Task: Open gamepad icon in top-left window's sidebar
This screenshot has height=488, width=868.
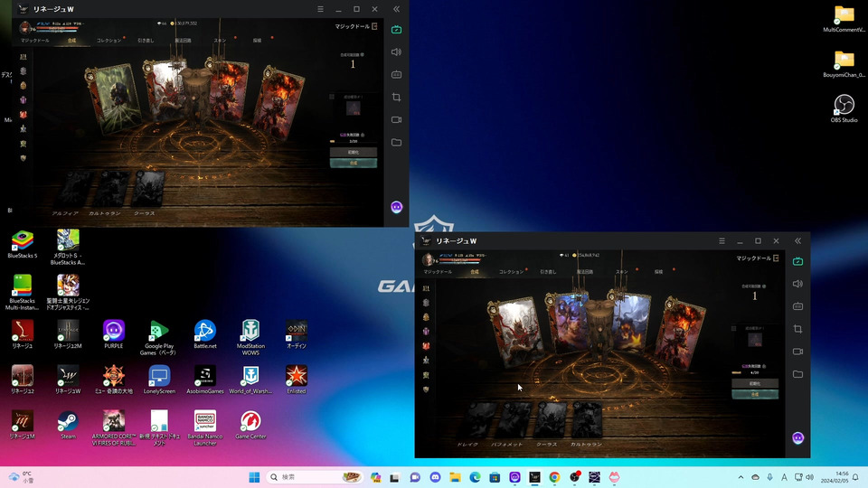Action: pyautogui.click(x=396, y=75)
